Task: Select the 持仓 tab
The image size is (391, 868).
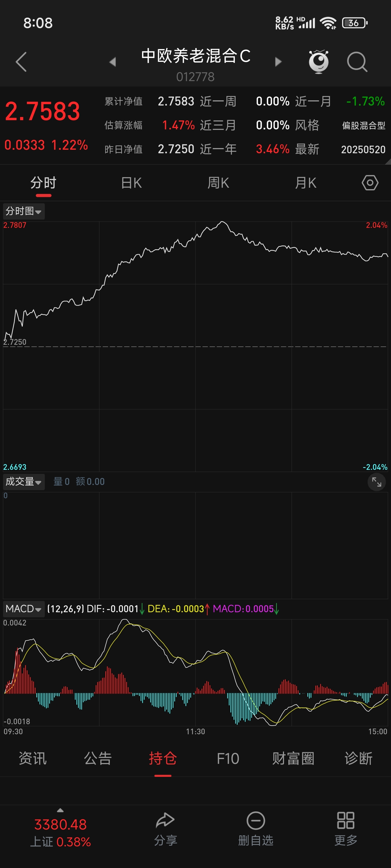Action: coord(163,758)
